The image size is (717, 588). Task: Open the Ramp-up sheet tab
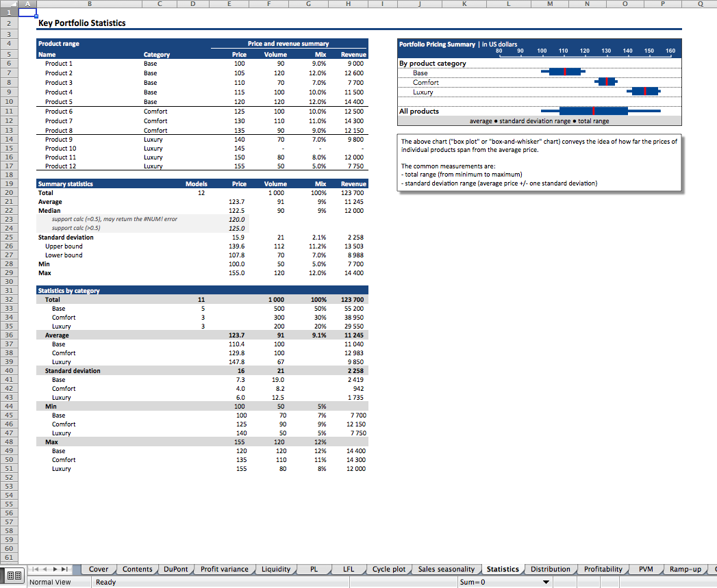[685, 570]
